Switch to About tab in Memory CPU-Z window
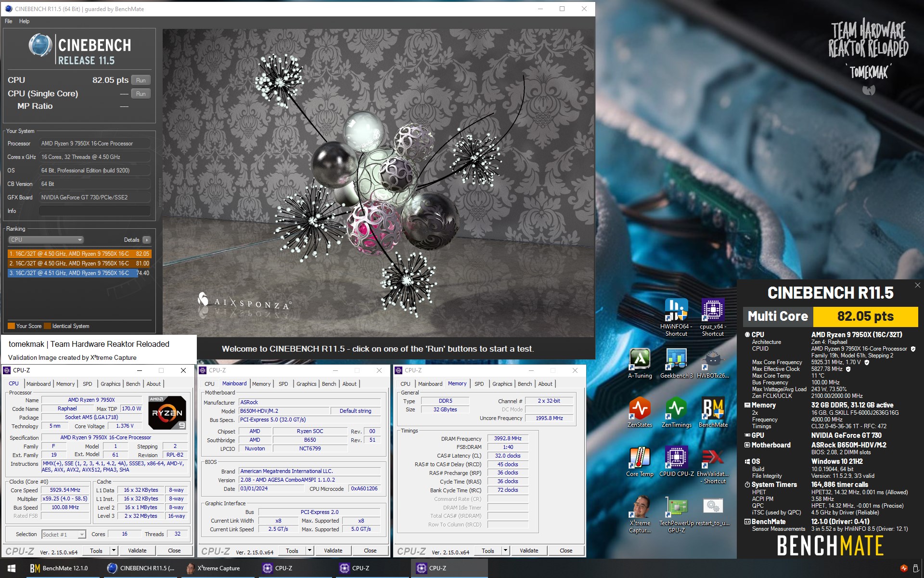Viewport: 924px width, 578px height. tap(545, 384)
